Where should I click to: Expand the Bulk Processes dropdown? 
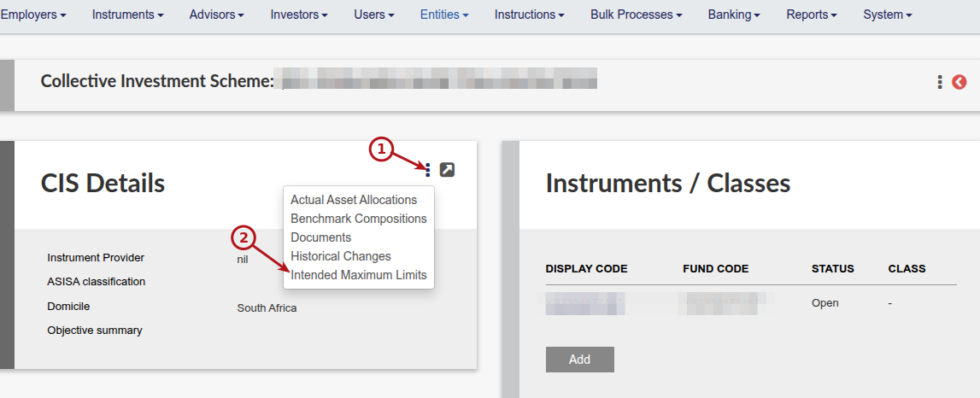(637, 15)
